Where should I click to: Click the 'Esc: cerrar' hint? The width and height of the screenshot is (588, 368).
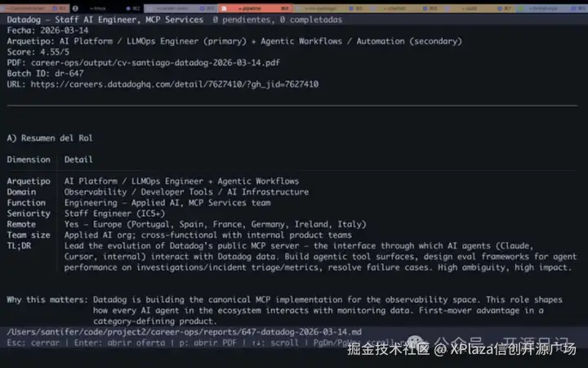pos(33,343)
